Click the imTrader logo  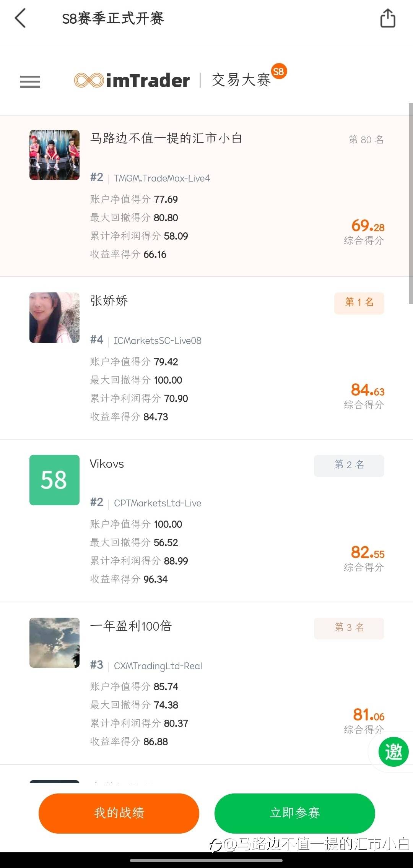pyautogui.click(x=132, y=80)
